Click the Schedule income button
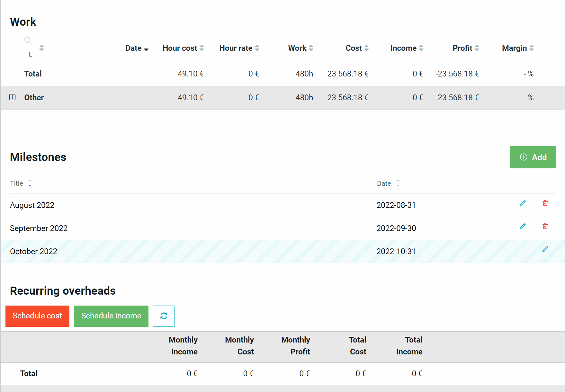The height and width of the screenshot is (392, 565). coord(111,316)
